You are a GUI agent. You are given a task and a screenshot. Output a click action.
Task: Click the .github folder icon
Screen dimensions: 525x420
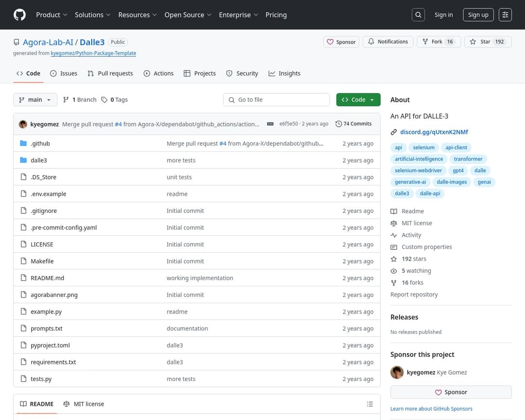pyautogui.click(x=23, y=143)
